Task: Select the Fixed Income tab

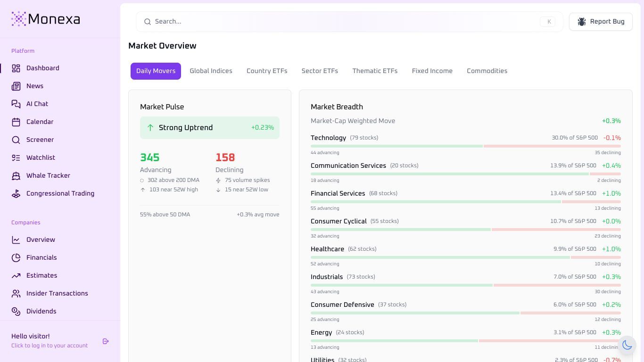Action: (432, 71)
